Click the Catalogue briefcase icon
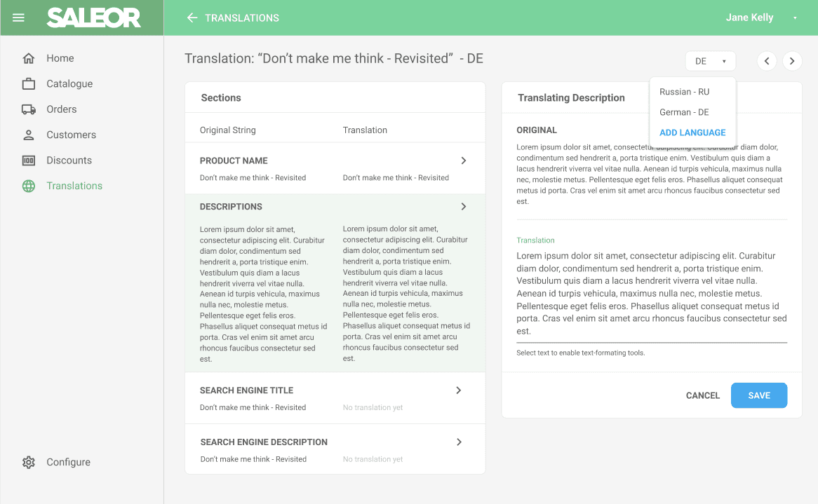 (29, 84)
